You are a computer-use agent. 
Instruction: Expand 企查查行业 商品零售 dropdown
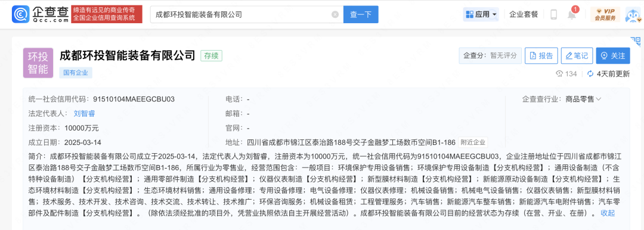(583, 99)
